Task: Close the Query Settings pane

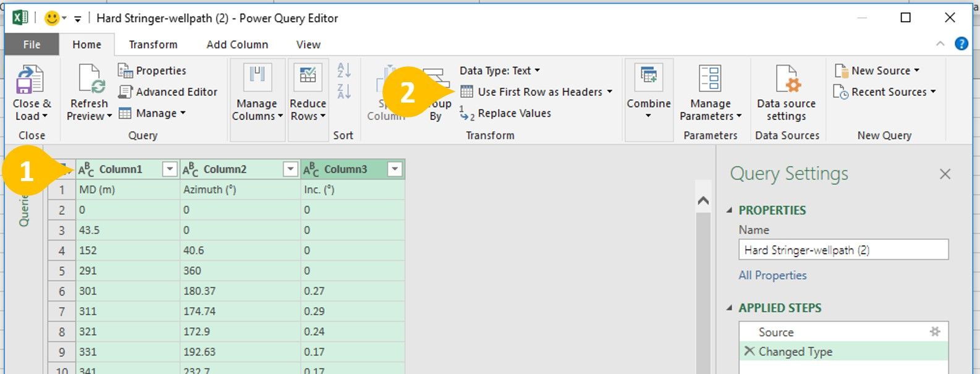Action: tap(945, 174)
